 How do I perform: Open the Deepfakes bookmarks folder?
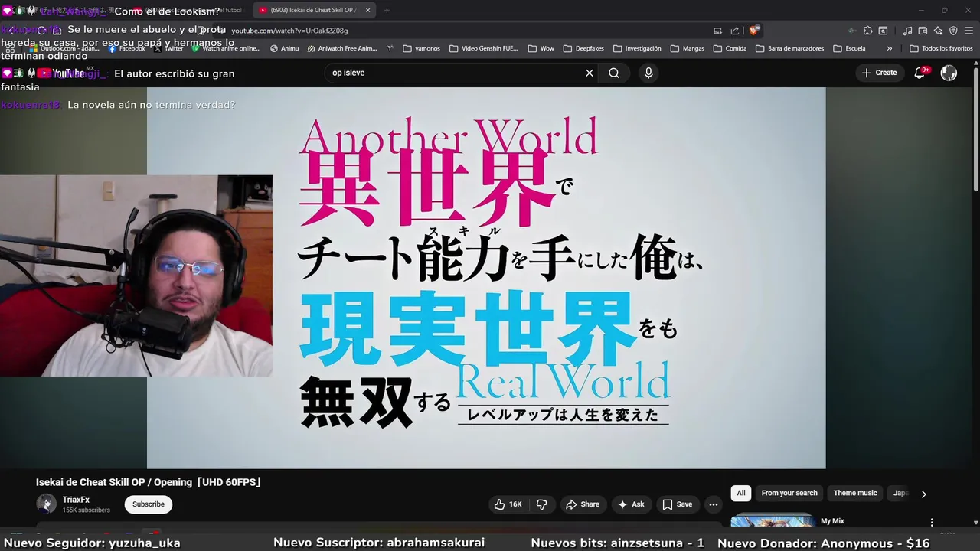(583, 48)
